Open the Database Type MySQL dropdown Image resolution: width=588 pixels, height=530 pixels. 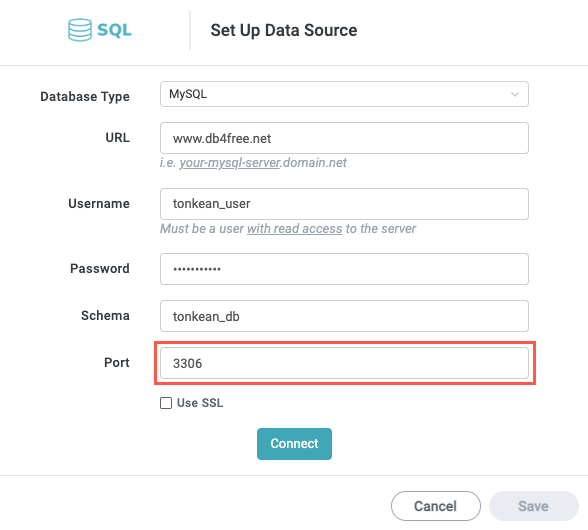[344, 94]
